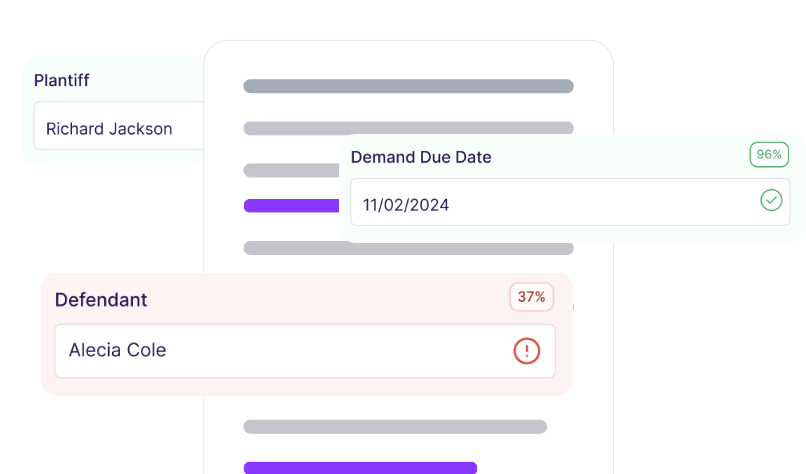
Task: Click the gray line just above Defendant card
Action: (x=408, y=248)
